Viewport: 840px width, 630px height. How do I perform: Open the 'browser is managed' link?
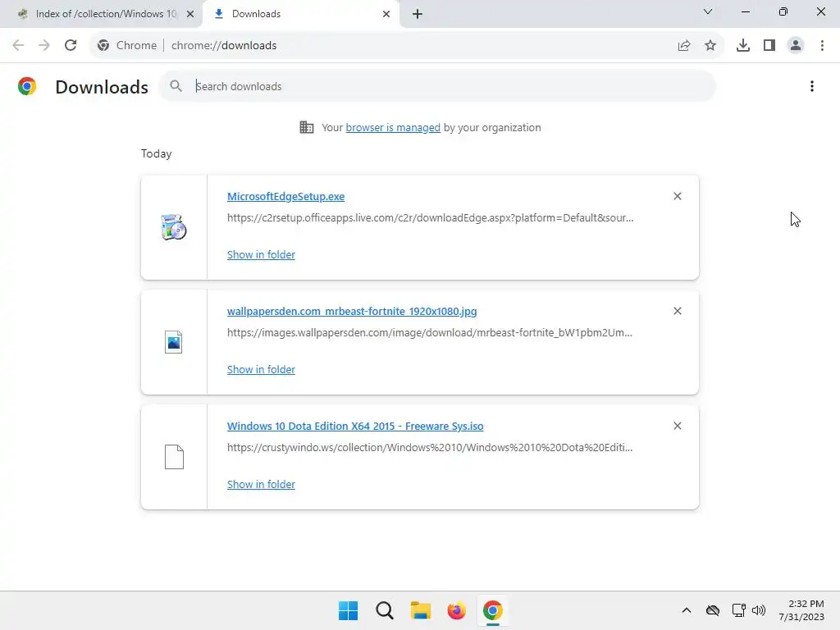pyautogui.click(x=393, y=127)
